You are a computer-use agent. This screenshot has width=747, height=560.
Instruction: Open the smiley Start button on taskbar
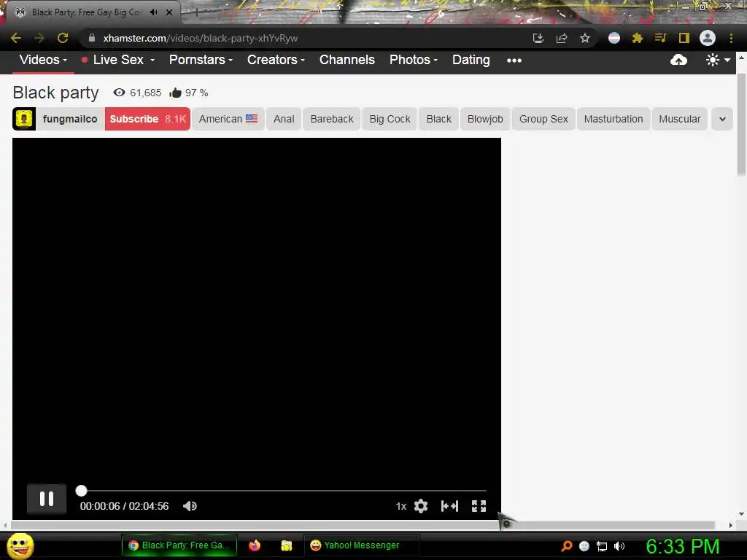tap(20, 546)
